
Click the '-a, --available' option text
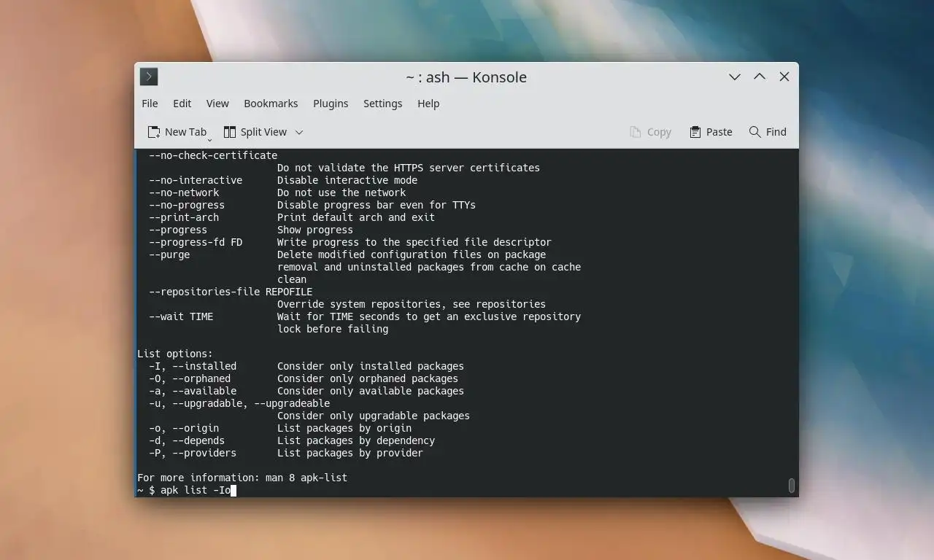tap(193, 391)
